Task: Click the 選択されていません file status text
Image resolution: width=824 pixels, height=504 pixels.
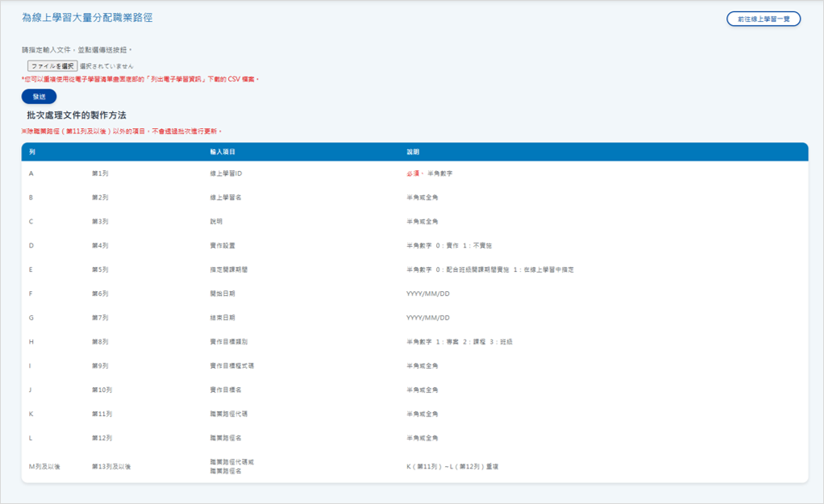Action: [x=106, y=66]
